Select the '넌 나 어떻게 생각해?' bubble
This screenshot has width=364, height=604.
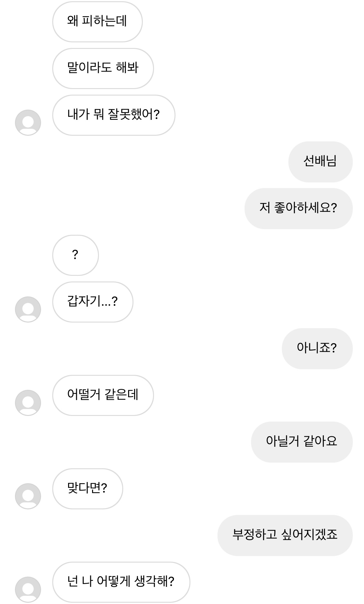click(121, 582)
